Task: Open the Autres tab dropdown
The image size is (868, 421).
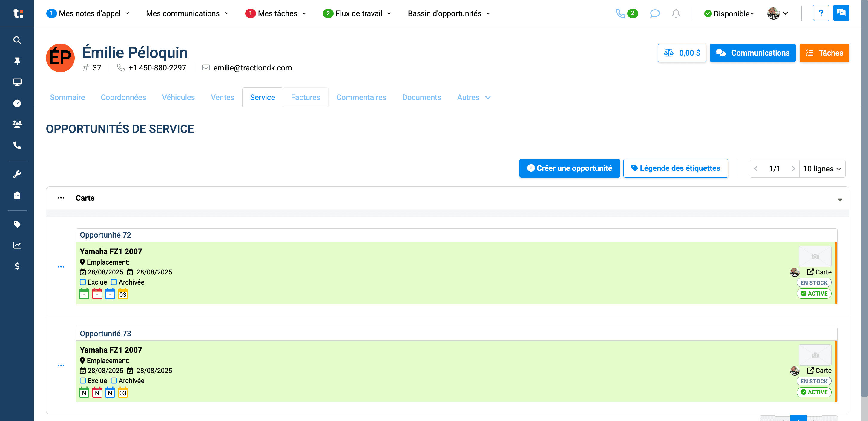Action: 474,97
